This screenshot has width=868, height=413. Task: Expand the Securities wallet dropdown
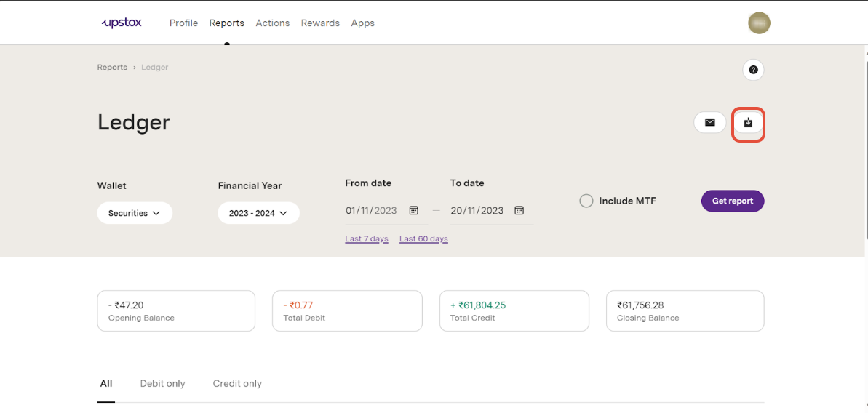point(135,213)
